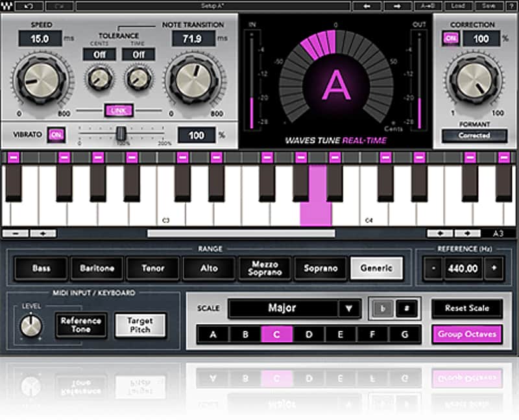Open the Setup A preset menu
The image size is (519, 420).
point(213,6)
